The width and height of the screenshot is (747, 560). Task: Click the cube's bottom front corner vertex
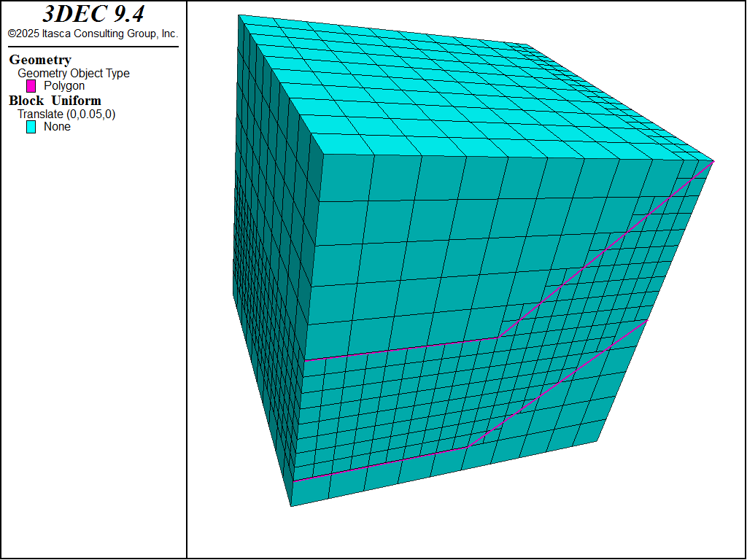[x=291, y=505]
